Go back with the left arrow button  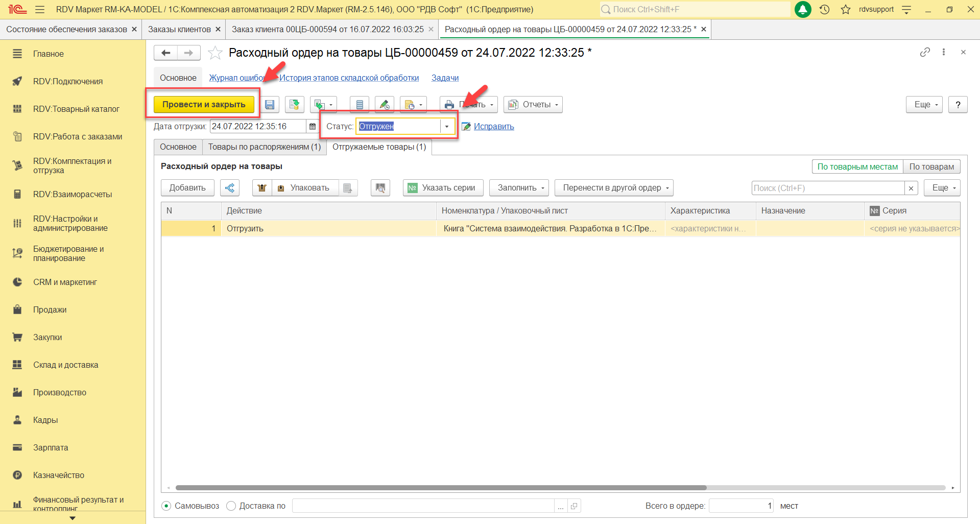pyautogui.click(x=165, y=53)
